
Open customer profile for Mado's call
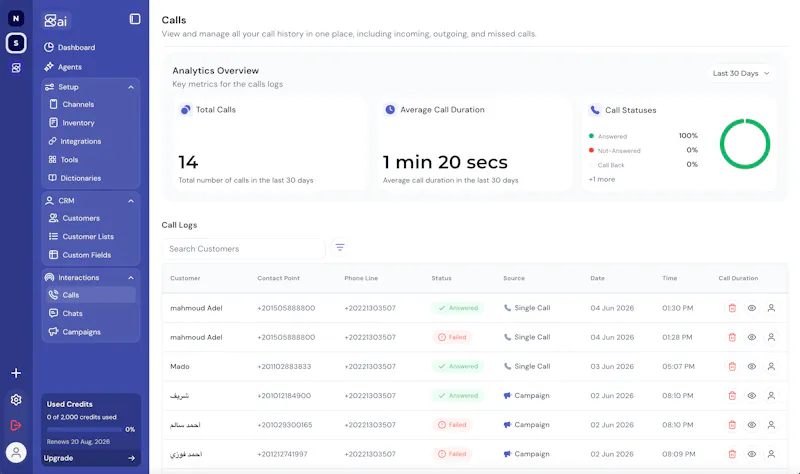click(x=771, y=366)
